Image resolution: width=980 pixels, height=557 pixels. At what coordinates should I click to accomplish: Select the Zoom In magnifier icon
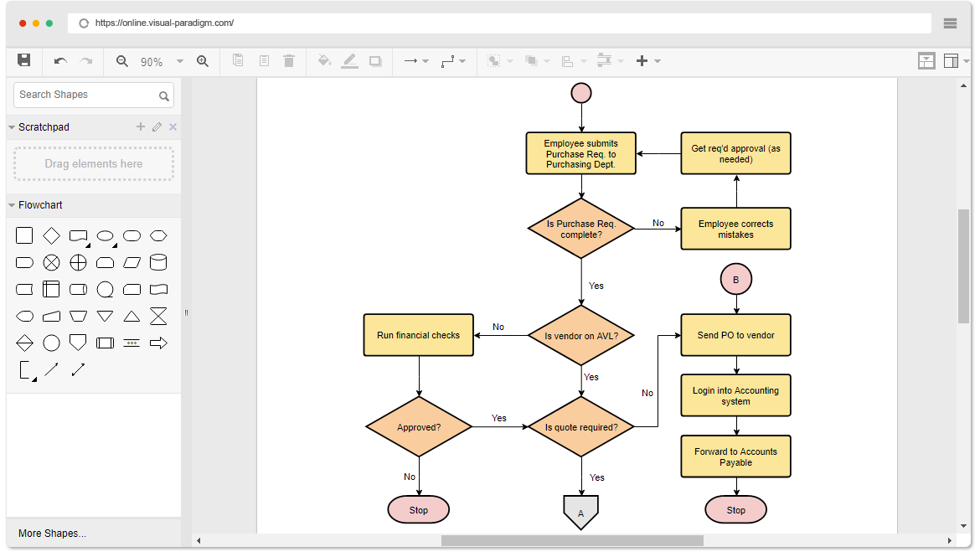pos(203,60)
